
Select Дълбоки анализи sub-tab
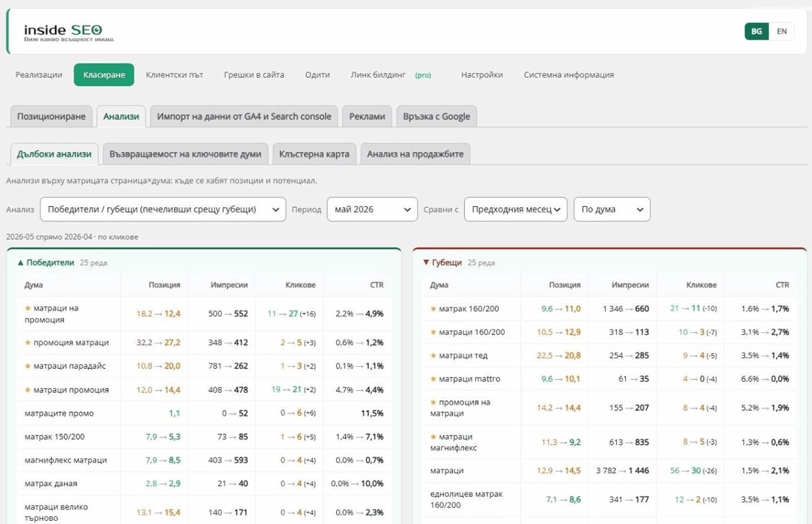pos(54,154)
